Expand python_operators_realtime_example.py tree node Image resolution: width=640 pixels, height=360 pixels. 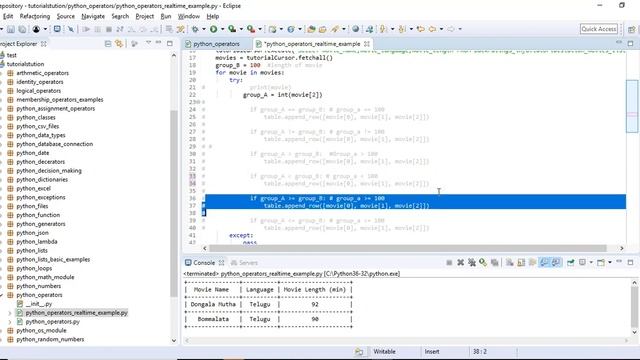coord(10,313)
